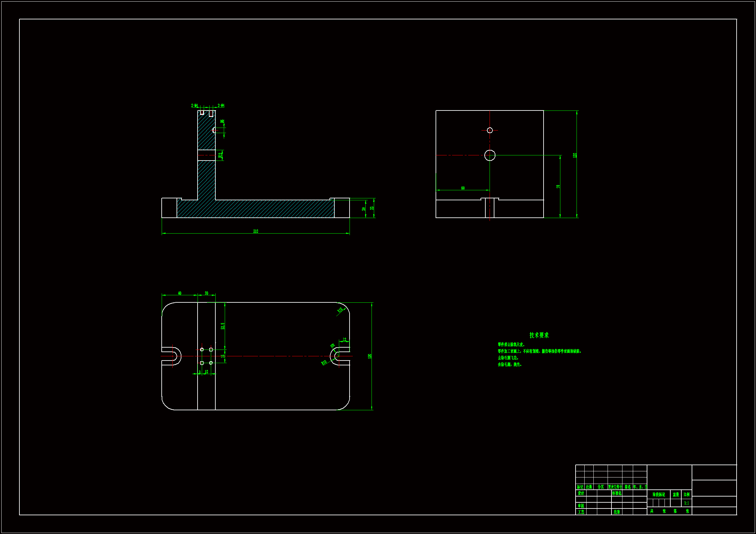Click the 阶段标记 stage mark cell
This screenshot has height=534, width=756.
659,495
